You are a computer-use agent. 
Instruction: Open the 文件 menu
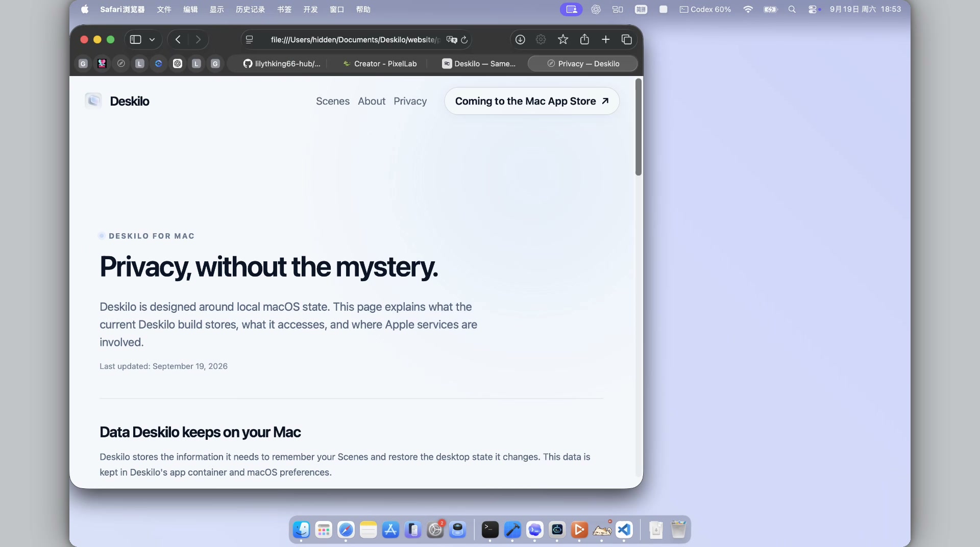pos(164,9)
